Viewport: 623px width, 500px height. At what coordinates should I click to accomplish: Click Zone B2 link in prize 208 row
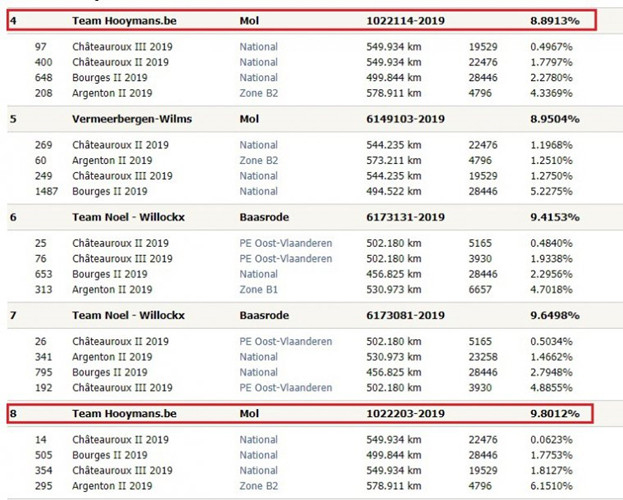tap(258, 93)
